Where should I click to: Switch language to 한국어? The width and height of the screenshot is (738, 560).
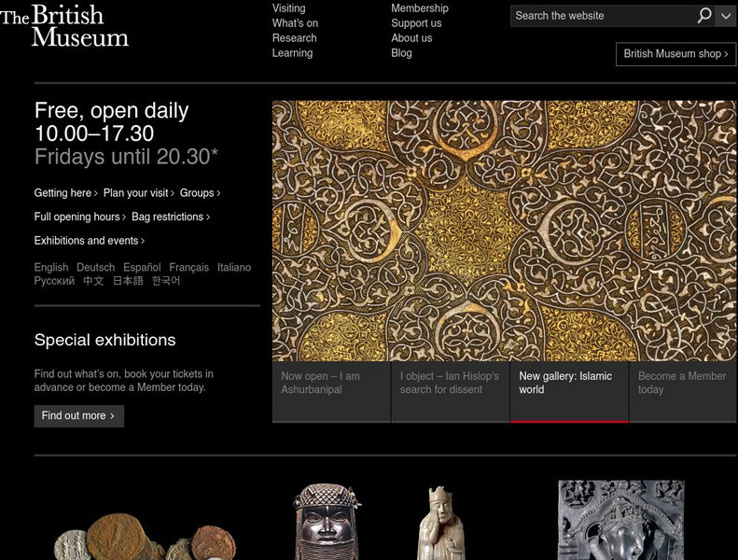[x=166, y=281]
